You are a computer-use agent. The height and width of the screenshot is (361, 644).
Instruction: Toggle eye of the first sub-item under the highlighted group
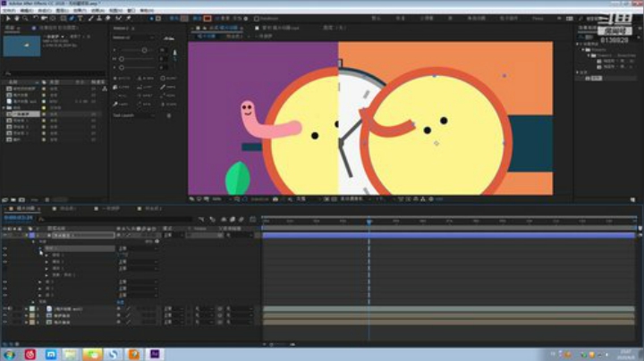point(4,256)
